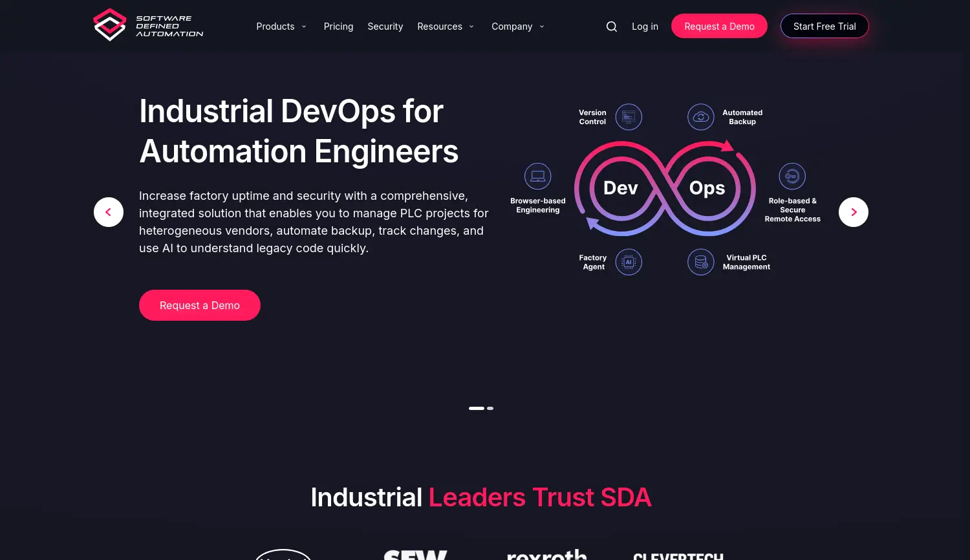Click the Factory Agent AI chip icon
970x560 pixels.
coord(628,262)
